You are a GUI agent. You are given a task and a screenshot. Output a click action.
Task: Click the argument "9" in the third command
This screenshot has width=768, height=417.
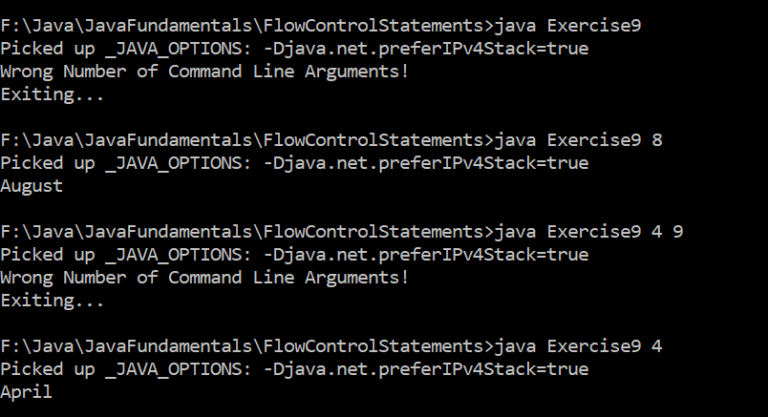click(677, 232)
